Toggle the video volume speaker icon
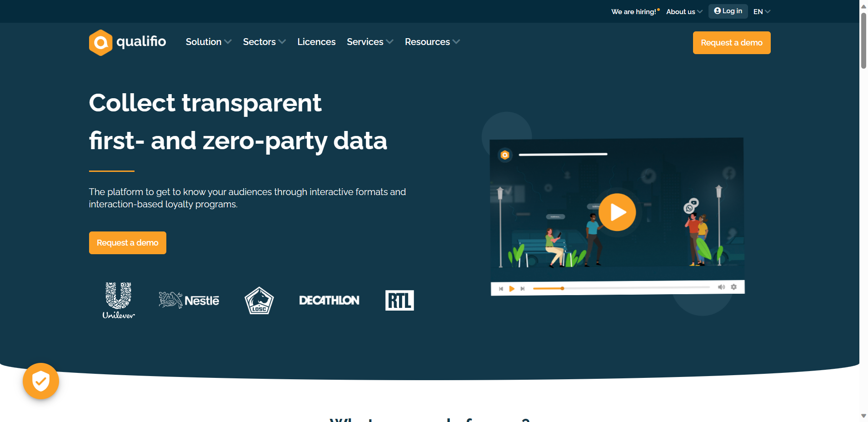This screenshot has width=868, height=422. pyautogui.click(x=721, y=287)
